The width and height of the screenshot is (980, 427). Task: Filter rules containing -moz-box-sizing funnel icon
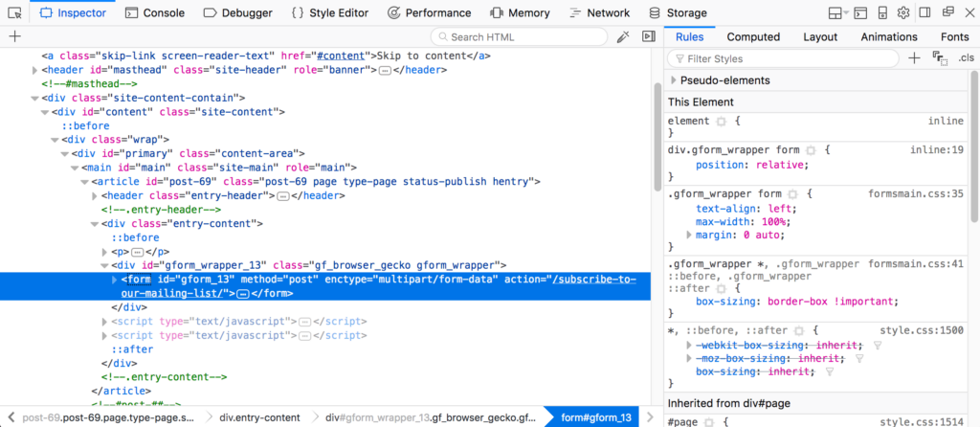(859, 359)
